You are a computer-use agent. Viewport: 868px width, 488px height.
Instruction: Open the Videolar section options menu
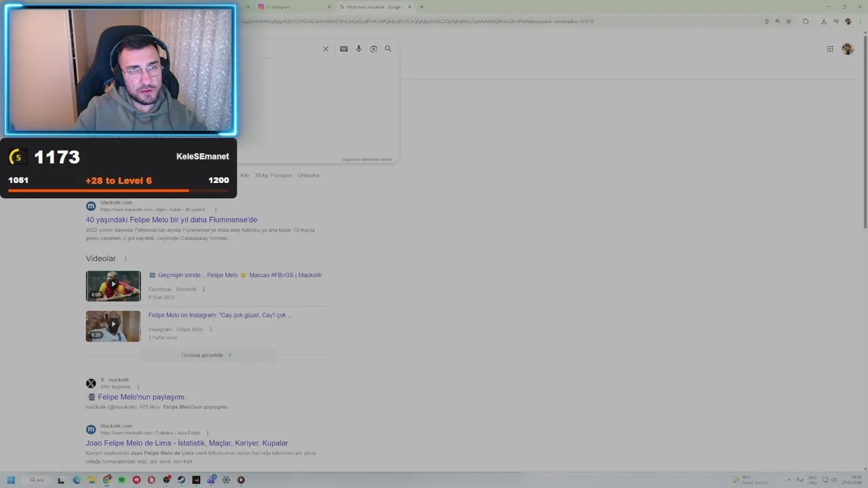[x=125, y=259]
